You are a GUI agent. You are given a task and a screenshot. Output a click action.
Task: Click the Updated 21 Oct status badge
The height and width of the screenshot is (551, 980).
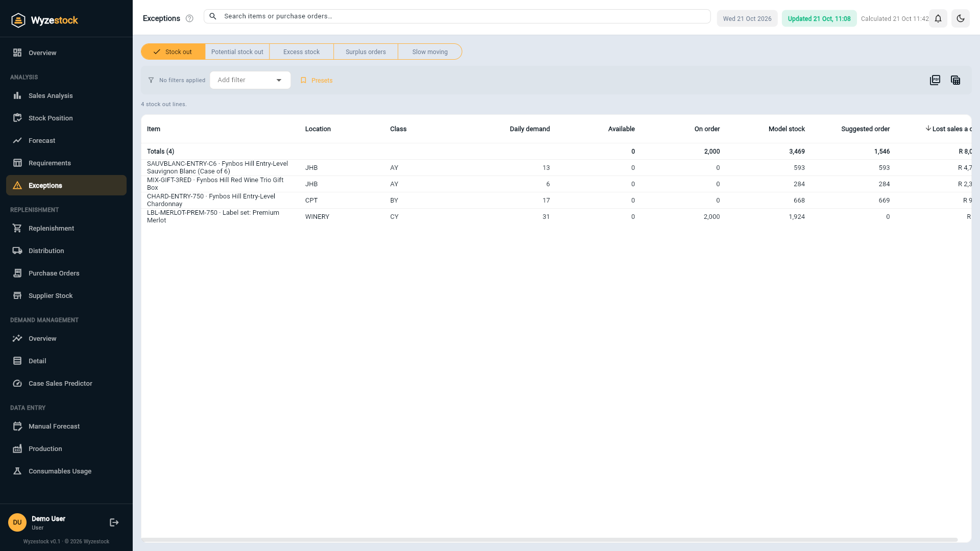[819, 18]
